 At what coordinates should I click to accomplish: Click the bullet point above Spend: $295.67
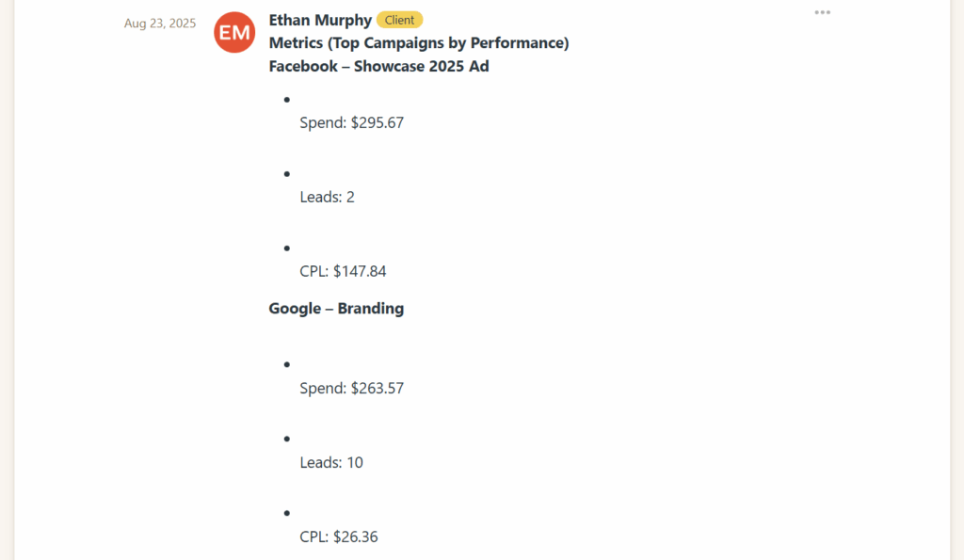point(286,99)
